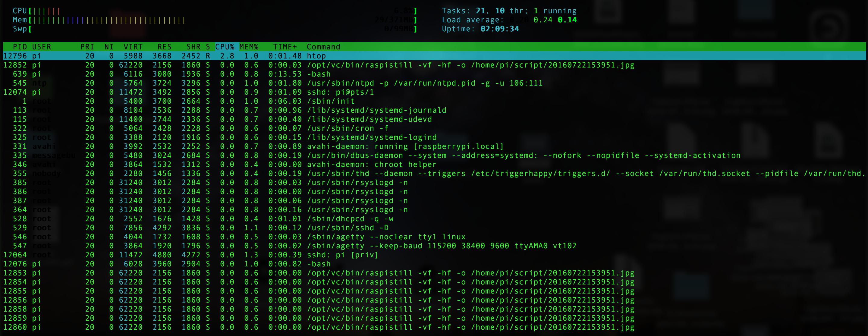Select the cron -f process row

(347, 128)
